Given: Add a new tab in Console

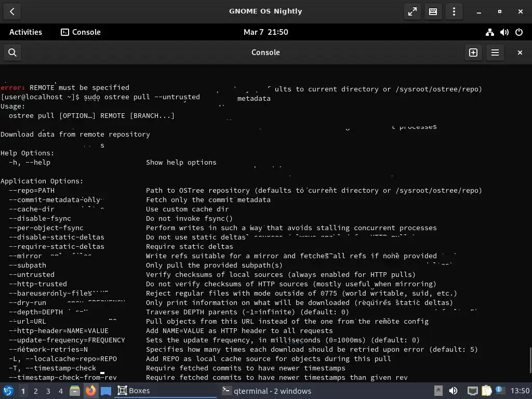Looking at the screenshot, I should click(x=473, y=52).
